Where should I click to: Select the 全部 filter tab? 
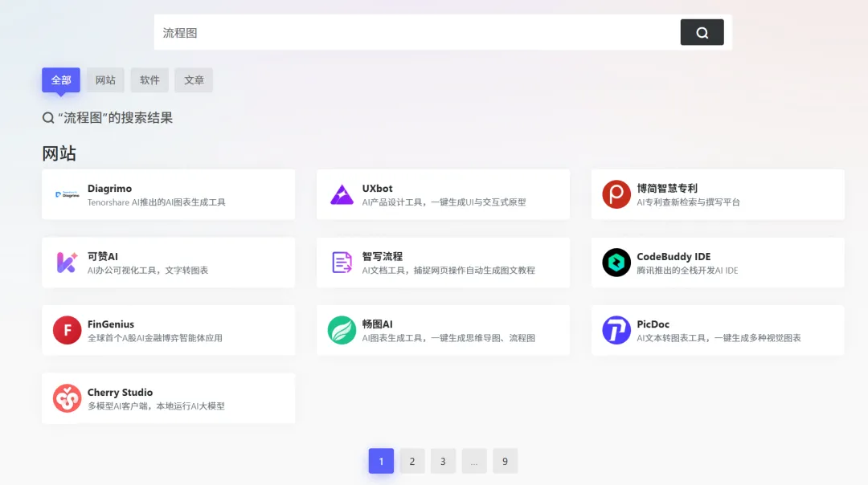tap(61, 80)
